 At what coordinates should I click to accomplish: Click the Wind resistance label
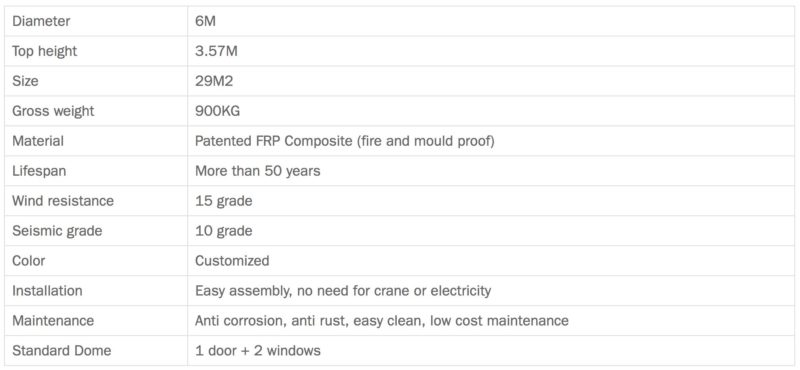coord(63,201)
